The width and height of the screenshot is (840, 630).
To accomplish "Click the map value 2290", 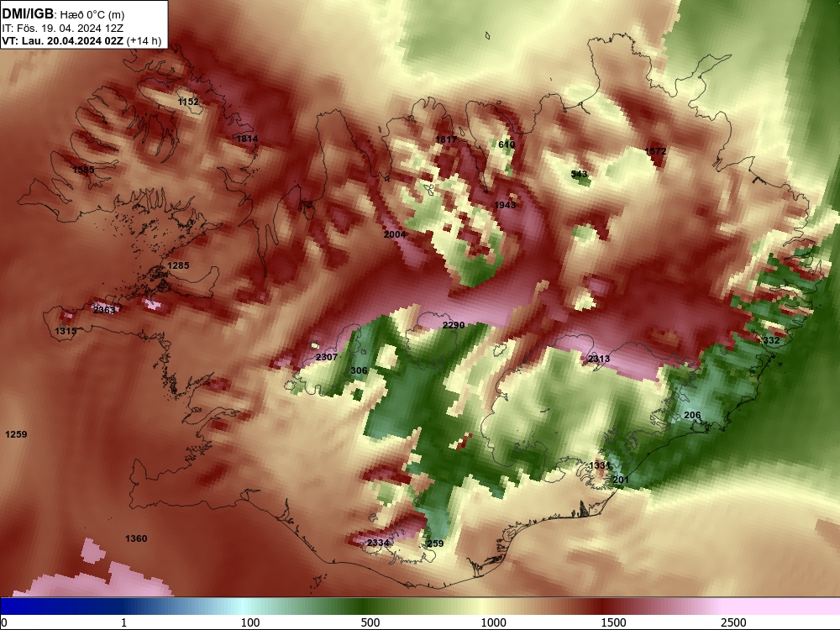I will click(454, 325).
